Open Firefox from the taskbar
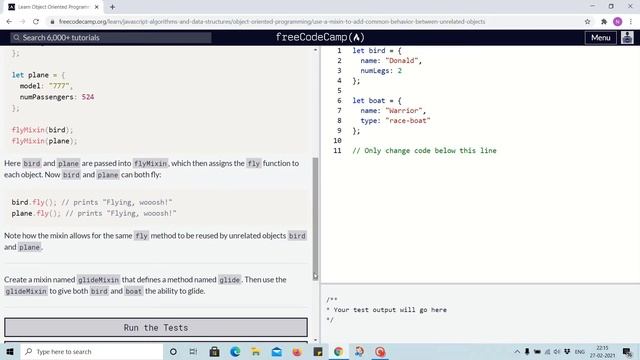Viewport: 640px width, 360px height. tap(297, 351)
